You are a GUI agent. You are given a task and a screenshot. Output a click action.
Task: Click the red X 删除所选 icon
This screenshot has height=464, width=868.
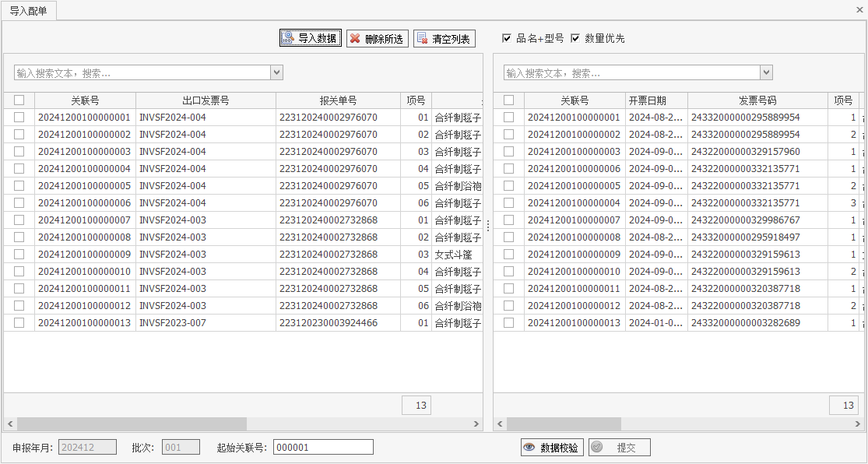355,38
